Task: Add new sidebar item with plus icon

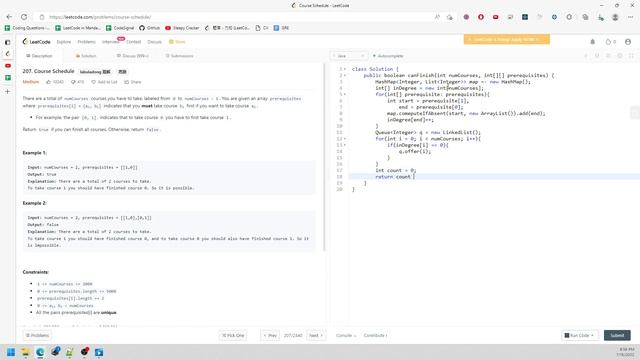Action: coord(7,91)
